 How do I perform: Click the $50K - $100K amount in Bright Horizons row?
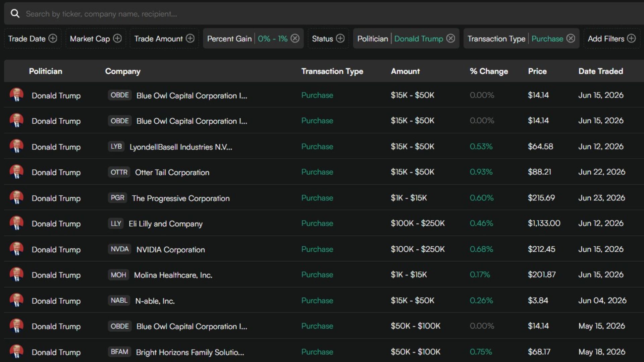415,352
